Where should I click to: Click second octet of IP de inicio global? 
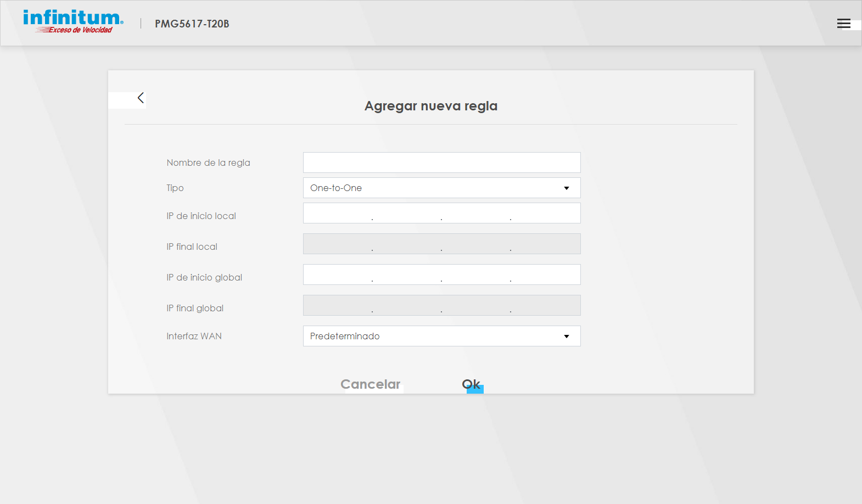click(x=407, y=275)
